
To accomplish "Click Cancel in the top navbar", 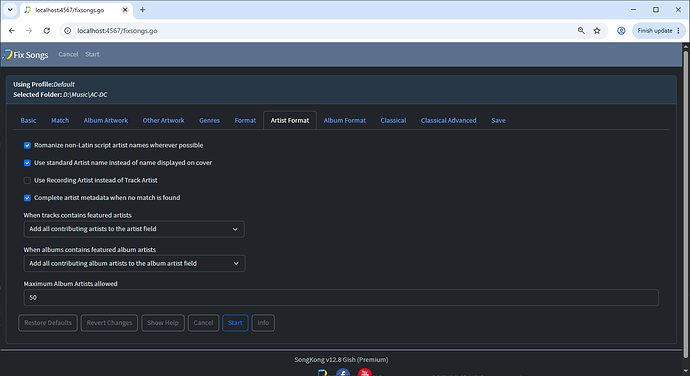I will [68, 54].
